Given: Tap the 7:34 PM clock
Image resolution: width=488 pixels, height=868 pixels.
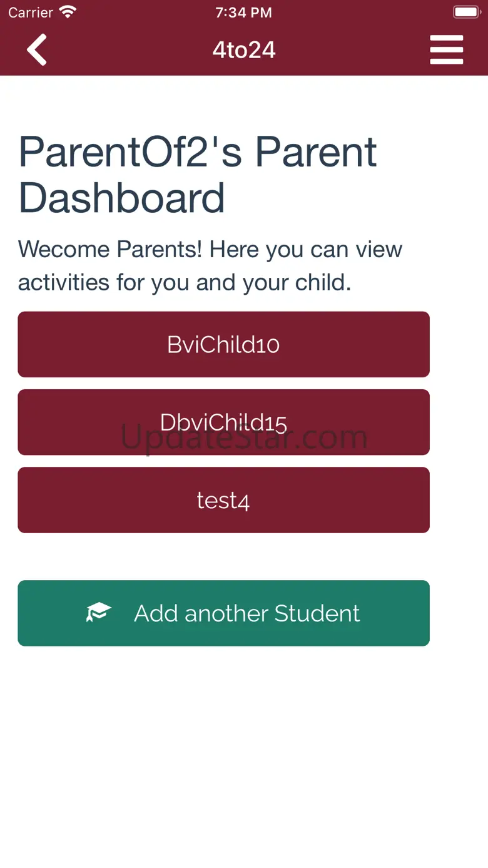Looking at the screenshot, I should tap(243, 13).
